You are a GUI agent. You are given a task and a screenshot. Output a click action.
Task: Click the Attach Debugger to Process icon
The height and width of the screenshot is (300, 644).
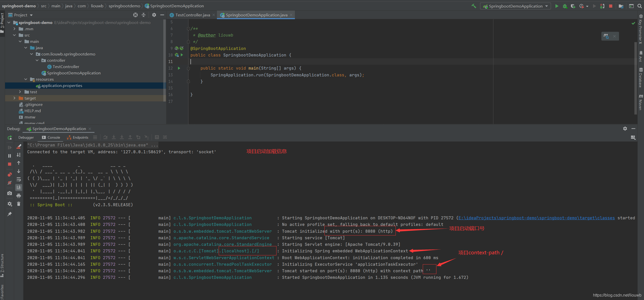602,6
